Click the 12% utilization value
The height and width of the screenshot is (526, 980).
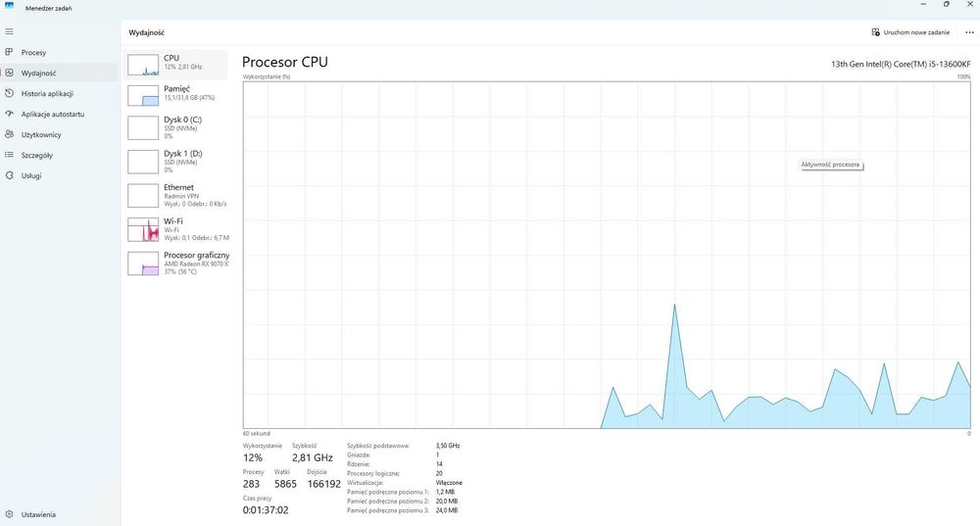click(253, 457)
